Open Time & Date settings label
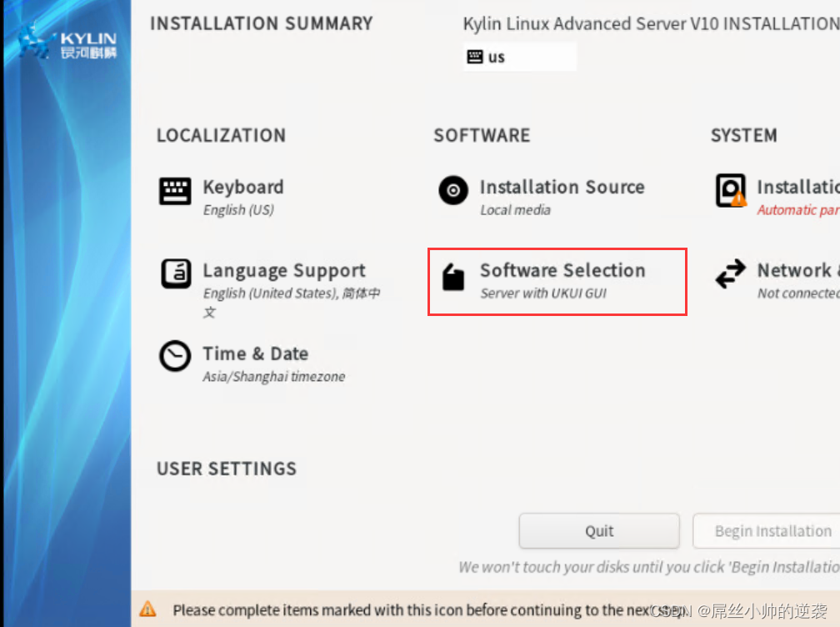The width and height of the screenshot is (840, 627). pyautogui.click(x=256, y=354)
